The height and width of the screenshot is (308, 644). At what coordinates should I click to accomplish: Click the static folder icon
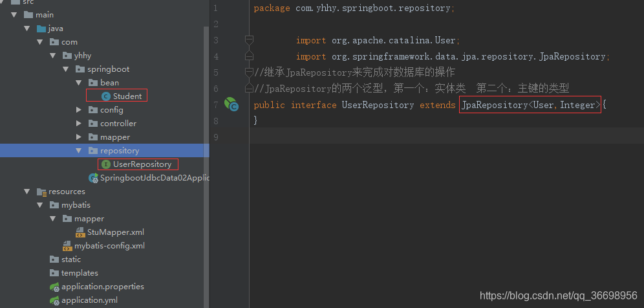54,259
